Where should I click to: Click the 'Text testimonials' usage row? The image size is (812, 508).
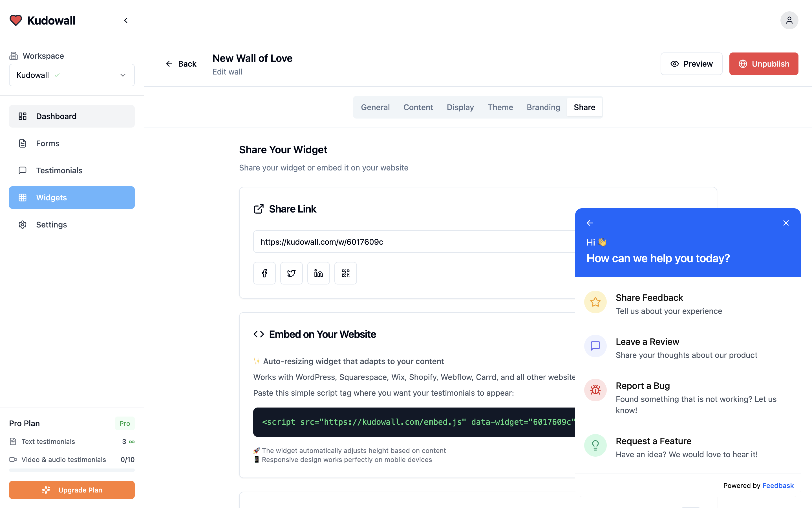[72, 441]
